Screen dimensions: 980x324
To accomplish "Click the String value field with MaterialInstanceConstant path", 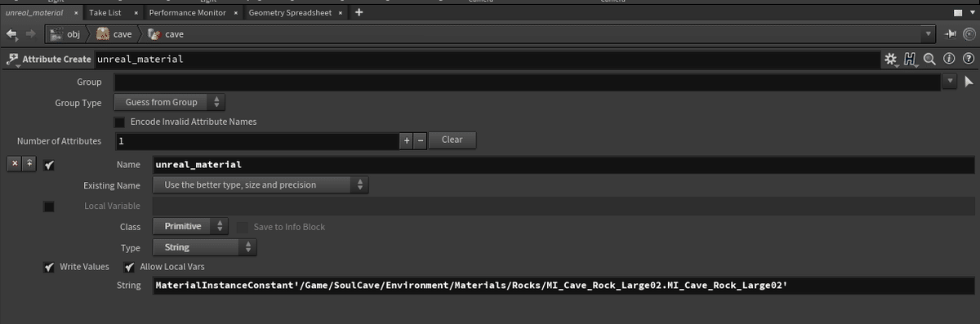I will [x=563, y=286].
